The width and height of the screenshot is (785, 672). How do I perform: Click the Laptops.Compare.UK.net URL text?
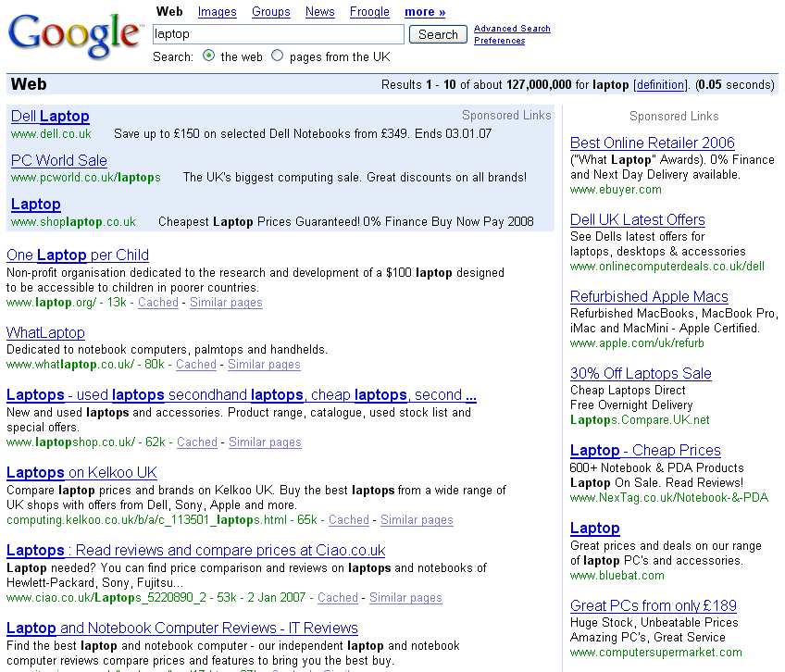[x=640, y=420]
